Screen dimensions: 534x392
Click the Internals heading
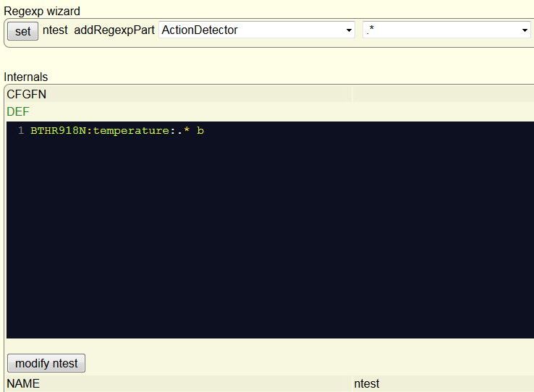coord(26,77)
